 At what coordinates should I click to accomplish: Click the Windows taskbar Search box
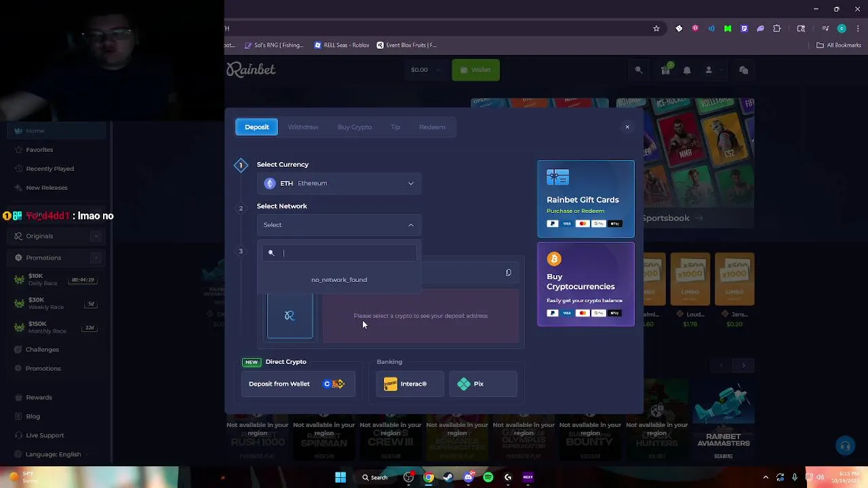[375, 477]
